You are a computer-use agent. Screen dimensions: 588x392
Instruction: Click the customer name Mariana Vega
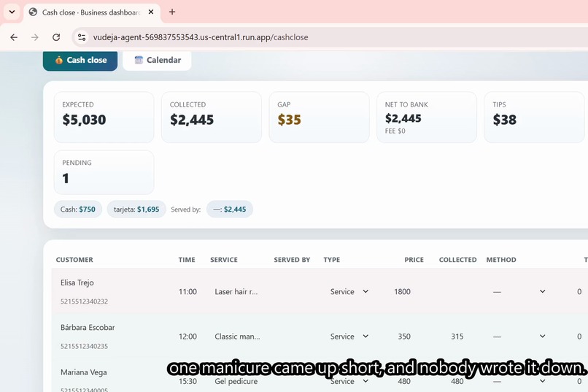click(84, 372)
